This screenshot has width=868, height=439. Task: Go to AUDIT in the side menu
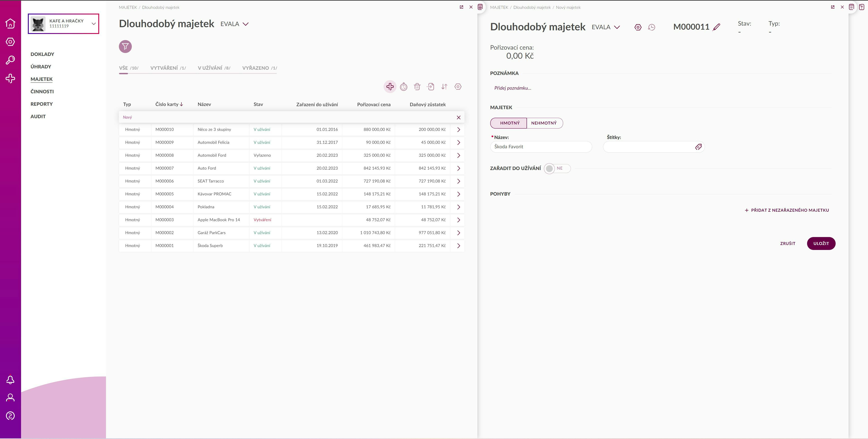pyautogui.click(x=38, y=117)
